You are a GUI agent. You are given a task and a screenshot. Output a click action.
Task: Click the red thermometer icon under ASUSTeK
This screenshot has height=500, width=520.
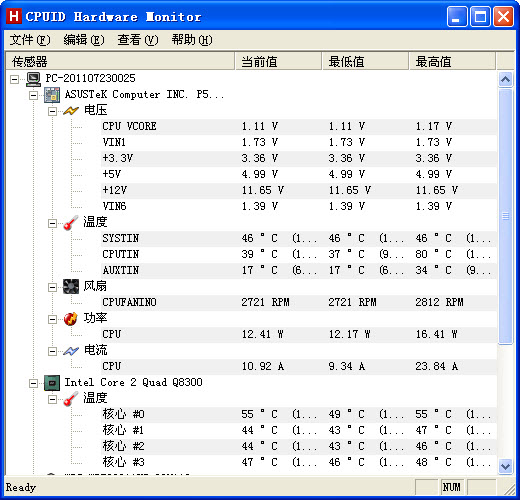tap(71, 223)
